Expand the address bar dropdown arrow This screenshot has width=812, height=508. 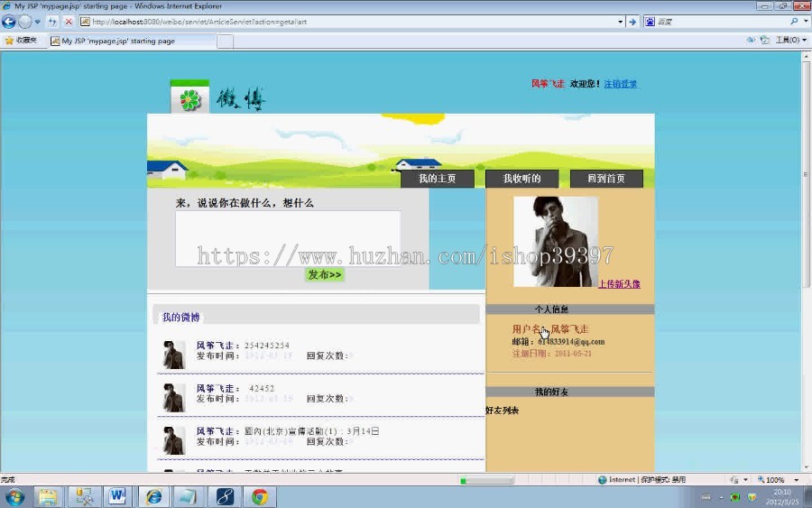[621, 22]
